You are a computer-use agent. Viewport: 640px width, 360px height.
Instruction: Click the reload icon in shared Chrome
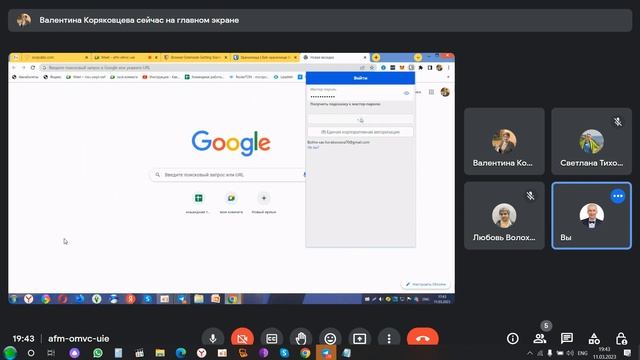point(33,68)
